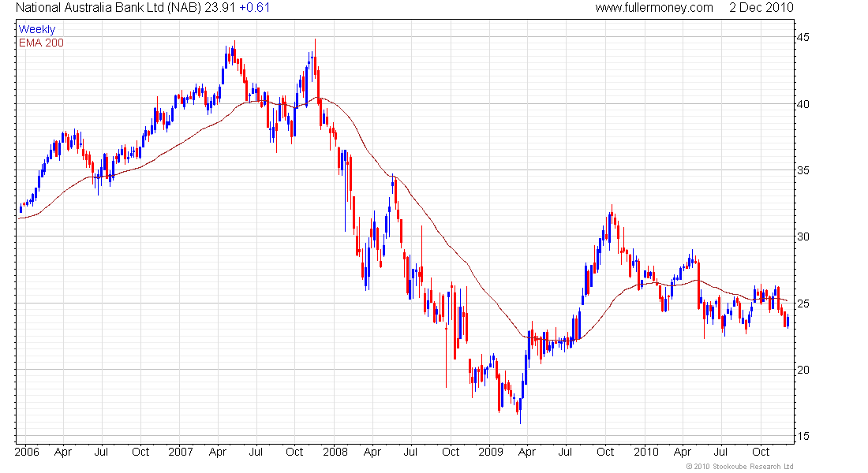Select the 2010 year axis label
Image resolution: width=868 pixels, height=473 pixels.
point(646,452)
